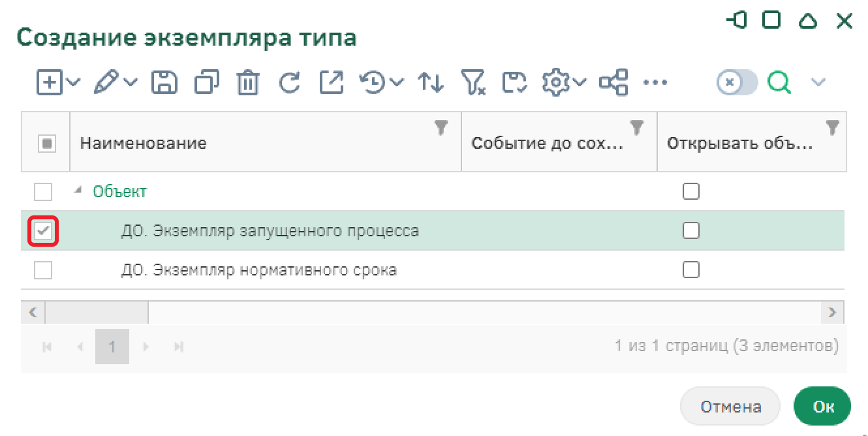Viewport: 868px width, 436px height.
Task: Toggle the select-all checkbox in header
Action: (x=46, y=143)
